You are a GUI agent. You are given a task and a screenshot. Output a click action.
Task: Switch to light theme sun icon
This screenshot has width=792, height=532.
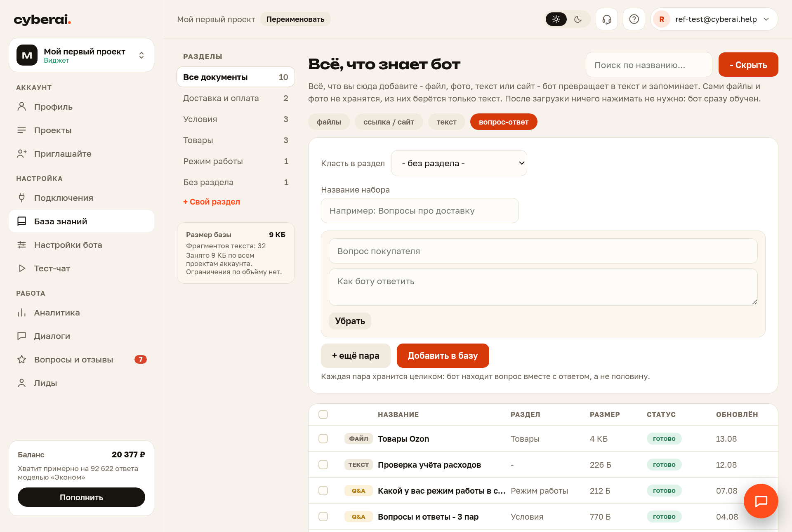point(556,19)
